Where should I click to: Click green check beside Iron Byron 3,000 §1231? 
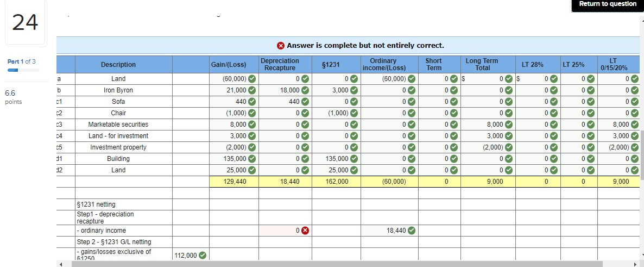point(354,90)
